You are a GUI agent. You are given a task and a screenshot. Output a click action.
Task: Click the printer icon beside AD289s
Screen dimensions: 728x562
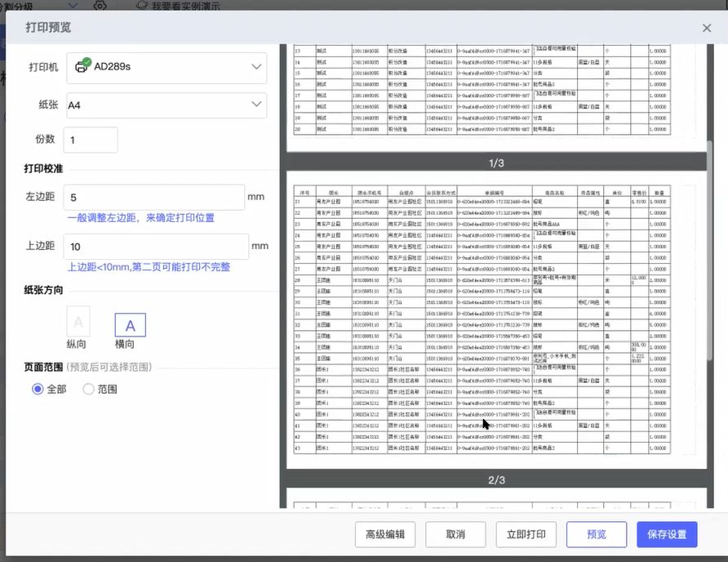82,66
